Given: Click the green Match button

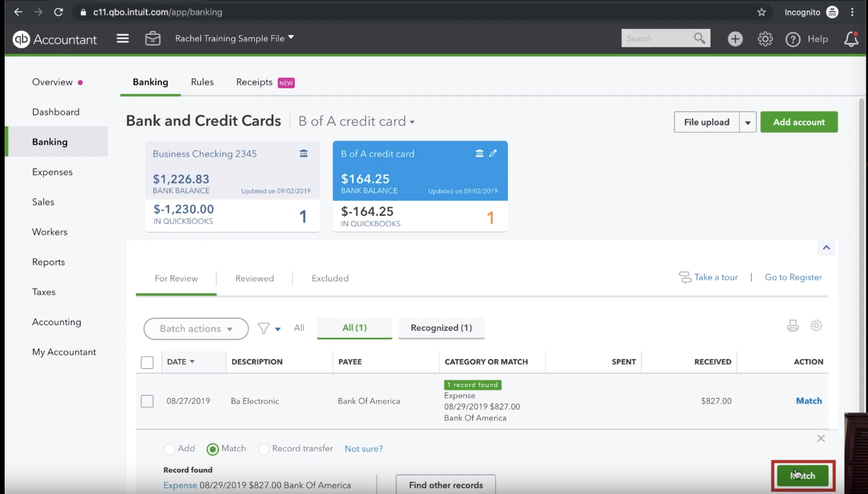Looking at the screenshot, I should click(x=803, y=475).
